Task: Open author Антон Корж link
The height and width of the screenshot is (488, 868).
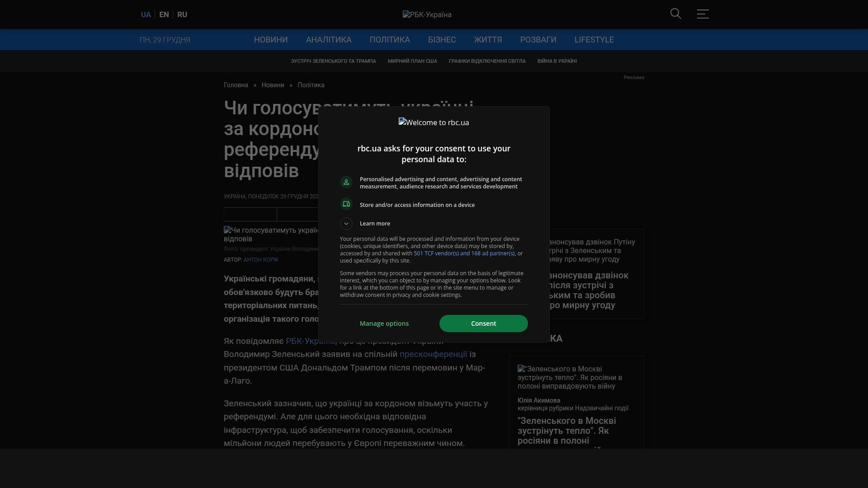Action: pyautogui.click(x=261, y=260)
